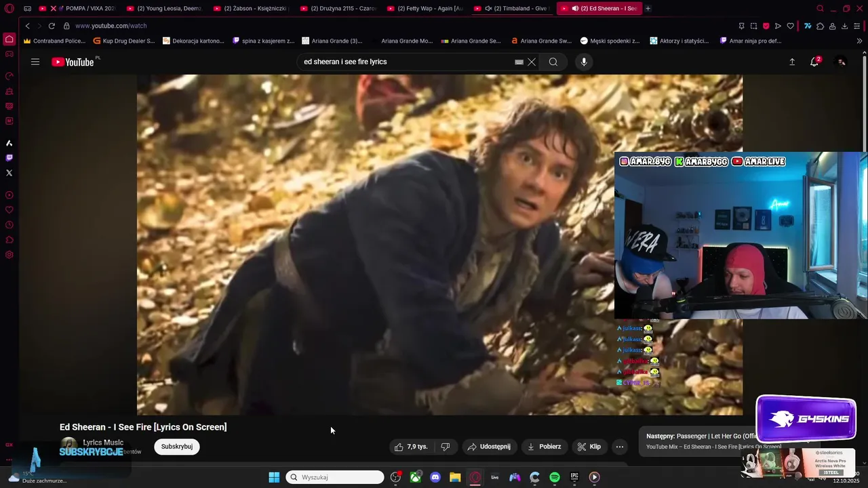The image size is (868, 488).
Task: Add page to bookmarks with heart icon
Action: [x=790, y=26]
